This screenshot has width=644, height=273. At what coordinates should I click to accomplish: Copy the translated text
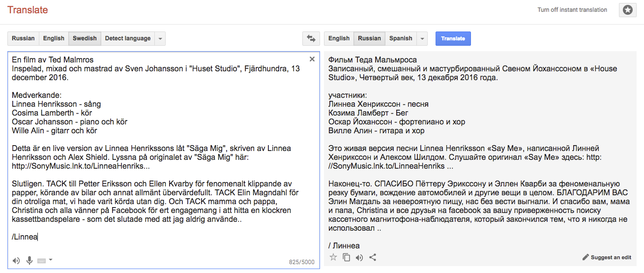click(x=347, y=257)
